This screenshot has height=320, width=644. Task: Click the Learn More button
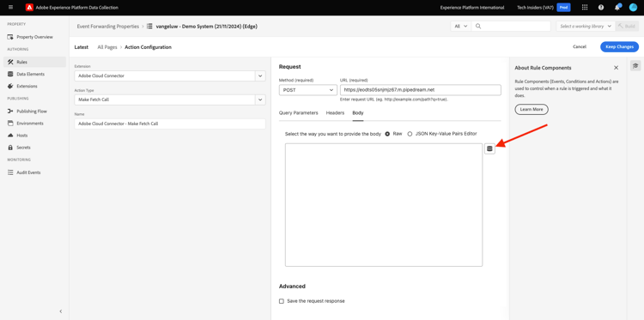(532, 110)
